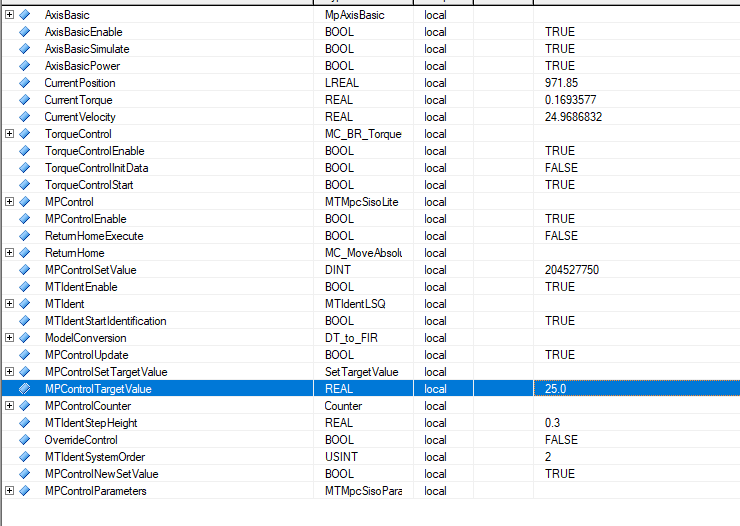Screen dimensions: 740x526
Task: Expand the MPControlCounter node
Action: (9, 405)
